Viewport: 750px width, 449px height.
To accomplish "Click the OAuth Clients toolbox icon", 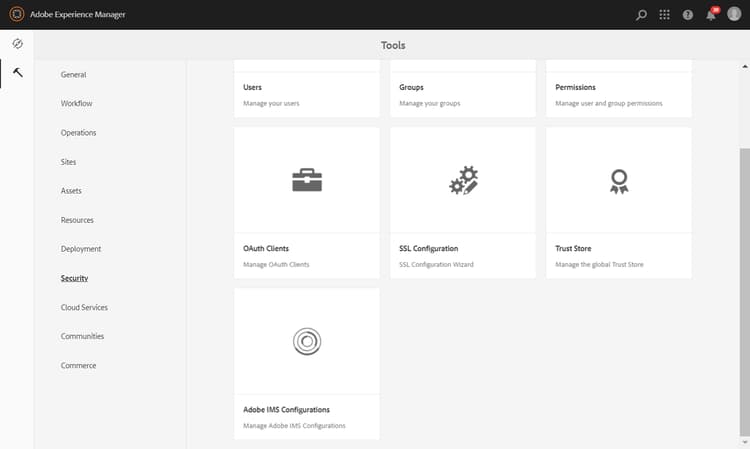I will tap(307, 180).
